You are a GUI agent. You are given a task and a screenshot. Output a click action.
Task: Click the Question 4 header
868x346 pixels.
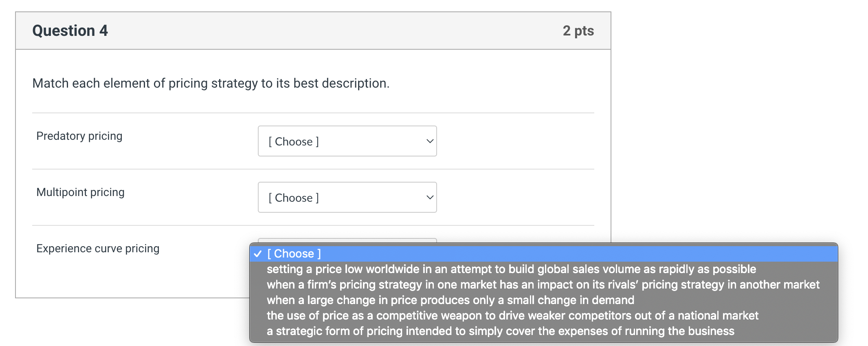[70, 30]
